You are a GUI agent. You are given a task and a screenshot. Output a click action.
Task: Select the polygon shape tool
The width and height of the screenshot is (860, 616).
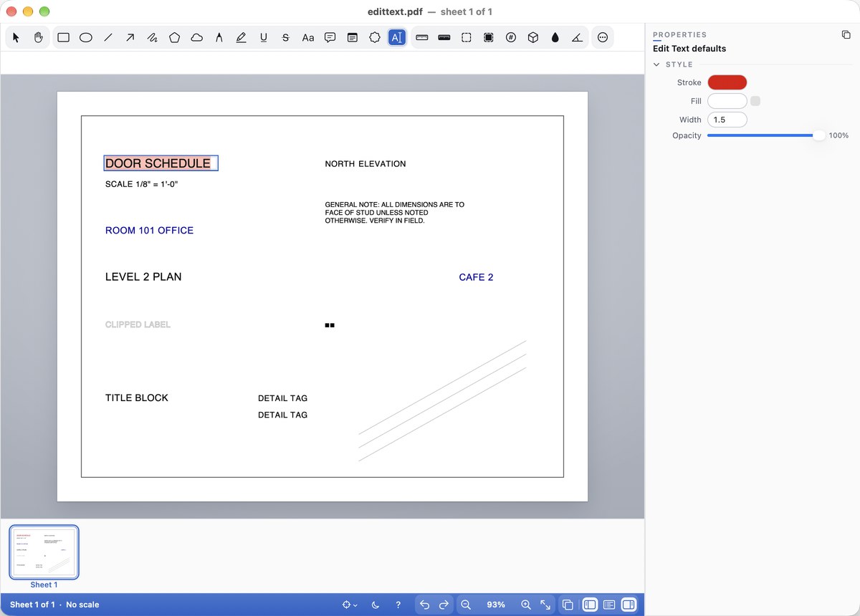coord(174,38)
